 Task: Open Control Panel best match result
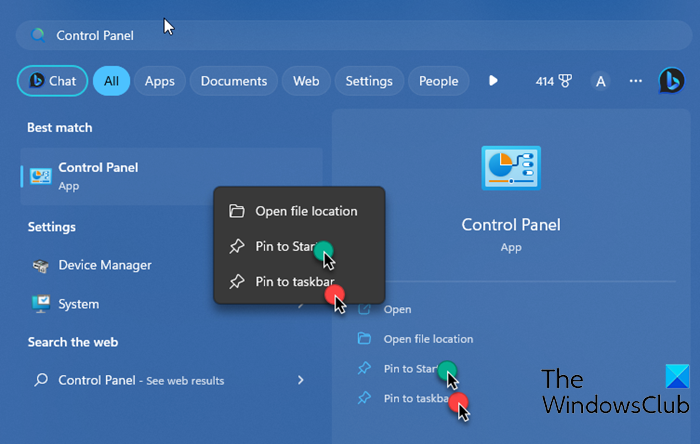point(171,176)
